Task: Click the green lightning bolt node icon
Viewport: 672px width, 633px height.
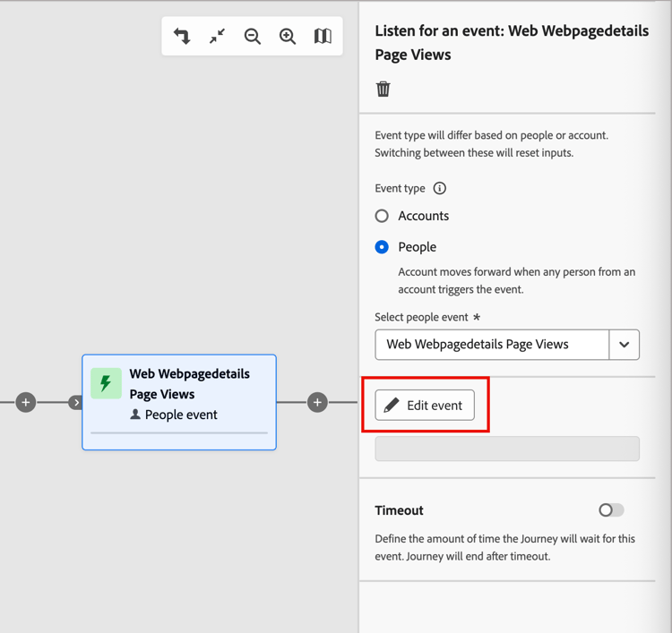Action: (x=106, y=383)
